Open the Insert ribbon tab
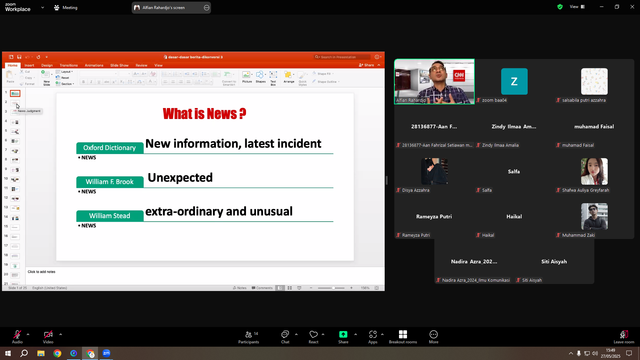This screenshot has width=640, height=360. pos(29,65)
